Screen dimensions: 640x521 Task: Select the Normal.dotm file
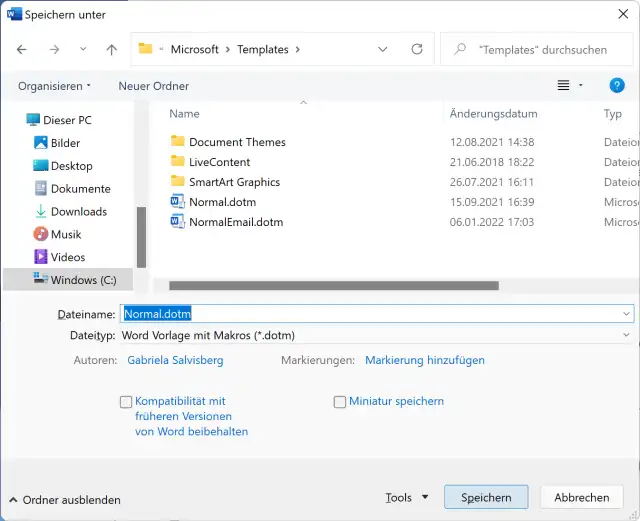(x=222, y=202)
